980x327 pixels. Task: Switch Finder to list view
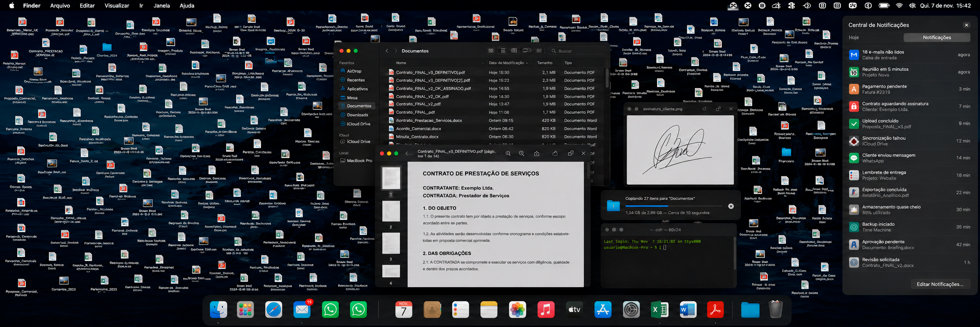503,51
